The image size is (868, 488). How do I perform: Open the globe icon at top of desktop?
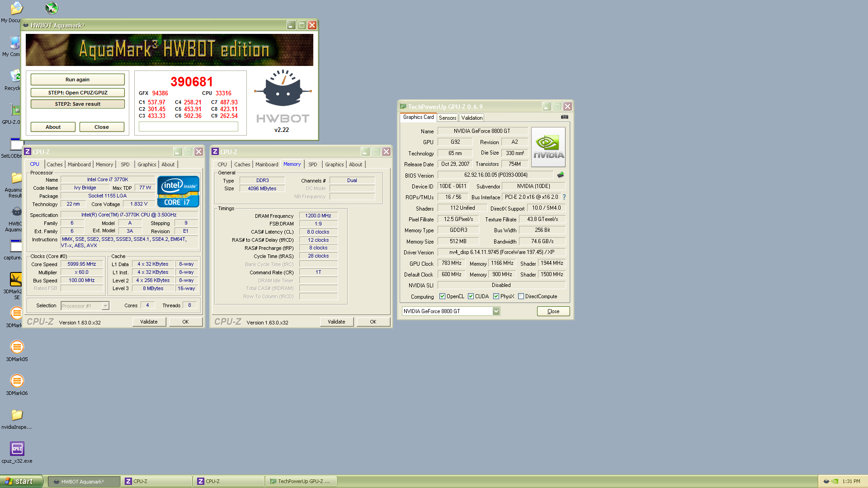pos(52,8)
